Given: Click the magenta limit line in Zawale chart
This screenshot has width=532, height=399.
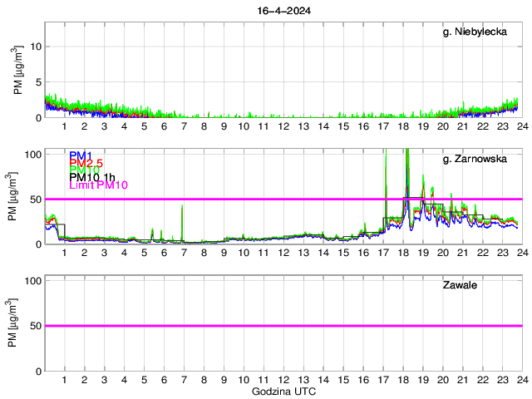Looking at the screenshot, I should coord(283,326).
